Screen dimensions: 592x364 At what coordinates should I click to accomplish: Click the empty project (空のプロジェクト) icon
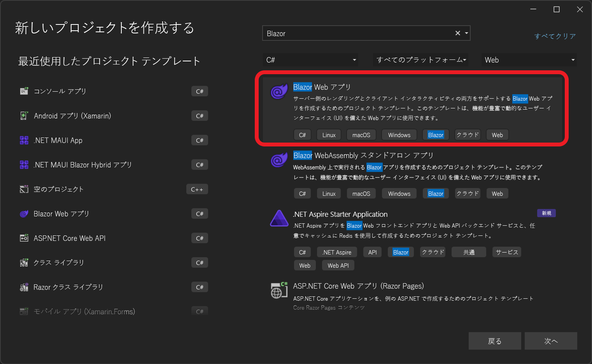pos(24,189)
